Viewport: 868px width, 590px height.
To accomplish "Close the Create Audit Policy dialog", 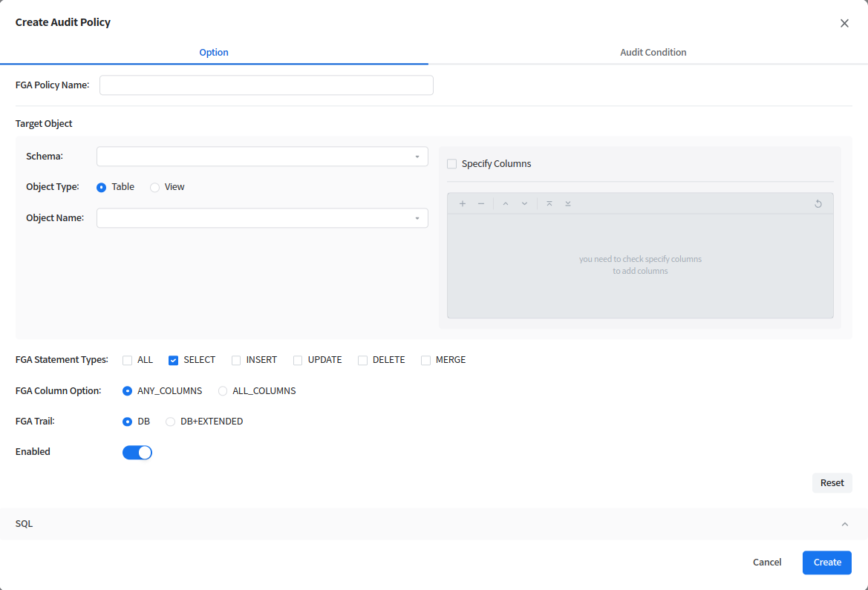I will pyautogui.click(x=844, y=23).
